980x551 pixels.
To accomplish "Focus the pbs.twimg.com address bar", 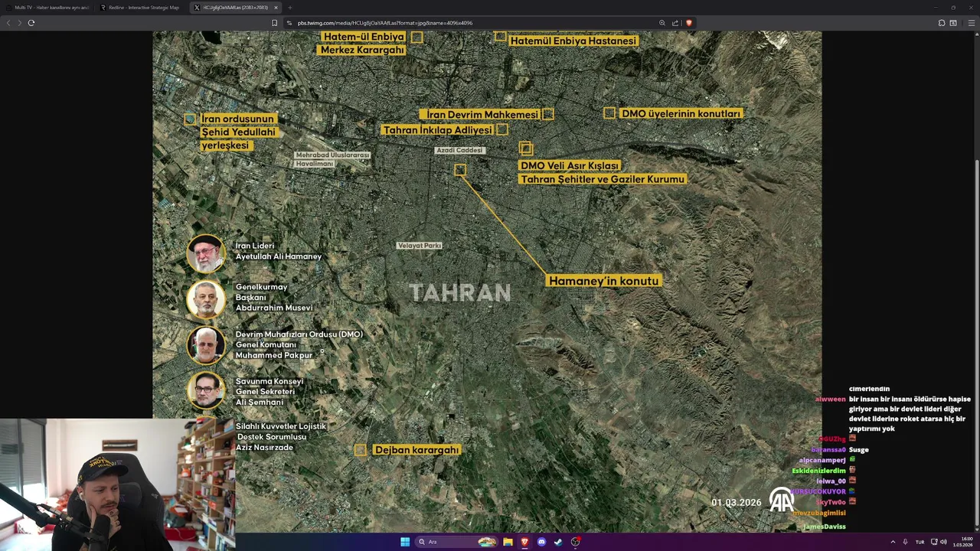I will (475, 23).
